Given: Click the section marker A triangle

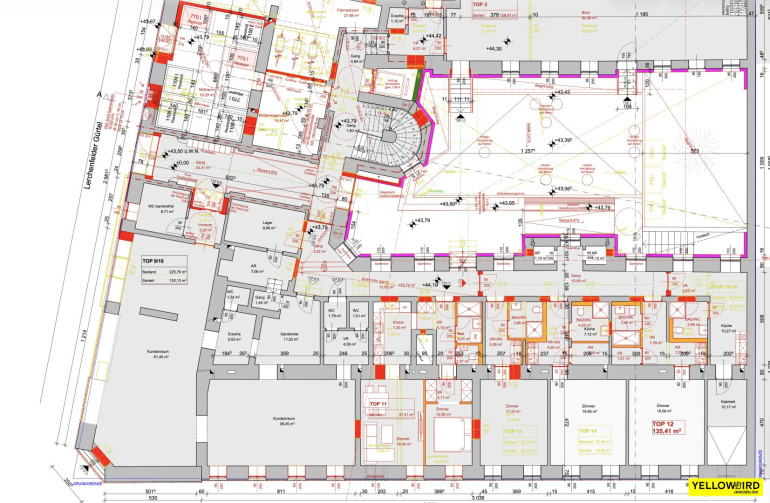Looking at the screenshot, I should pyautogui.click(x=97, y=93).
